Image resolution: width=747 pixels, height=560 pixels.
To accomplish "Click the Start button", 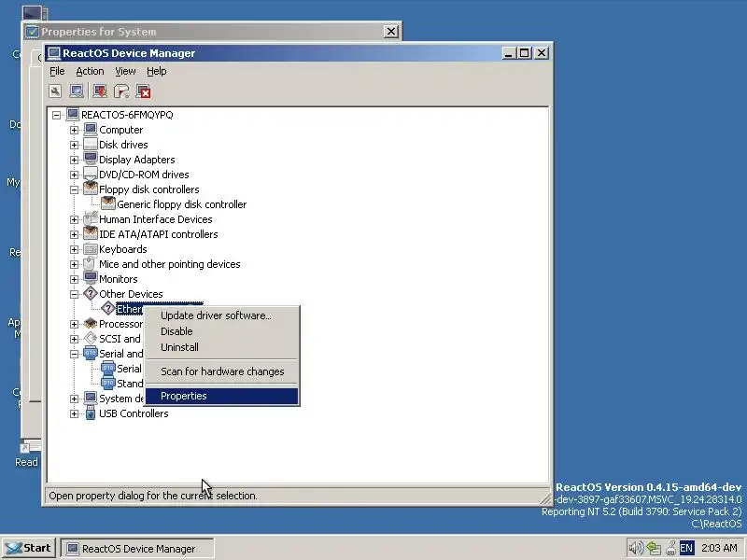I will (29, 548).
